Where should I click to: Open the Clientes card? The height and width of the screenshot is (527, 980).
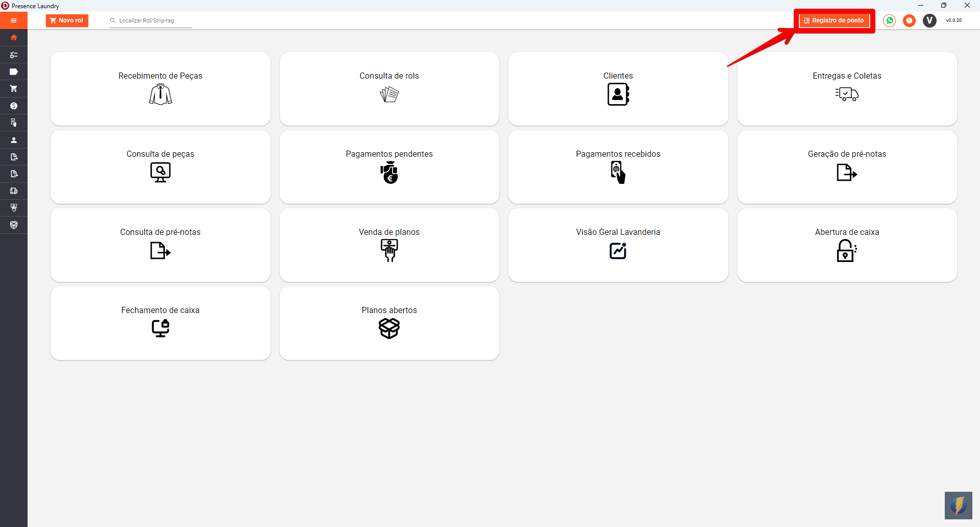coord(618,89)
